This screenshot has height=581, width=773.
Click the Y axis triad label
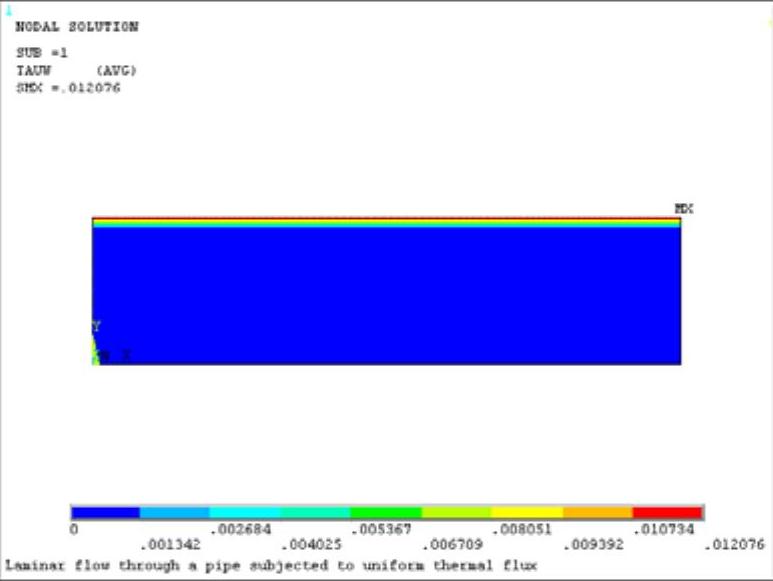click(96, 326)
